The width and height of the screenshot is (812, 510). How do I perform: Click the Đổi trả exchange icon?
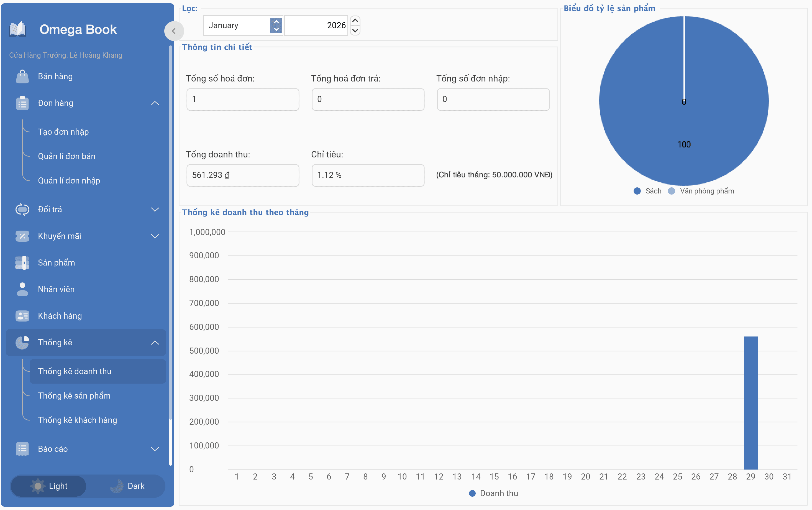(22, 210)
